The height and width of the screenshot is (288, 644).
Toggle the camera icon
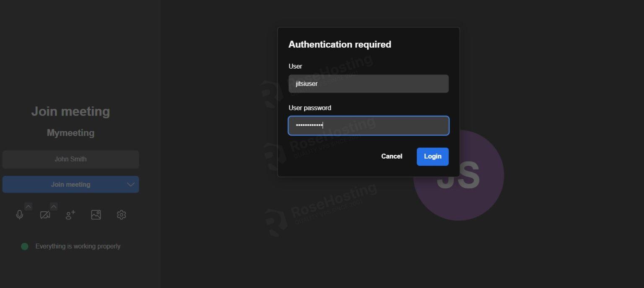[45, 215]
